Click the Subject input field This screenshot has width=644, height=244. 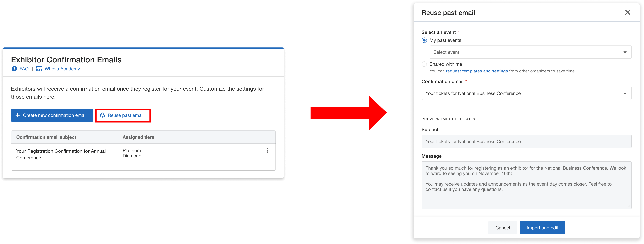coord(526,141)
